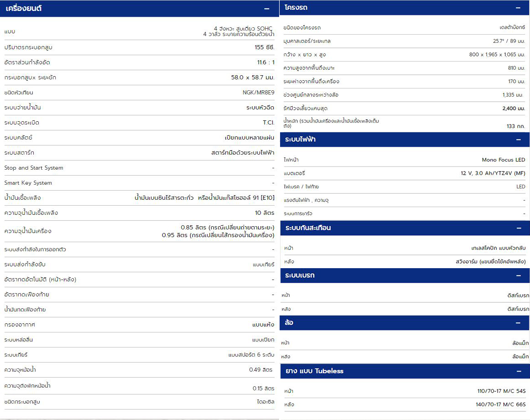Click minus icon in ระบบเบรก header

tap(518, 275)
